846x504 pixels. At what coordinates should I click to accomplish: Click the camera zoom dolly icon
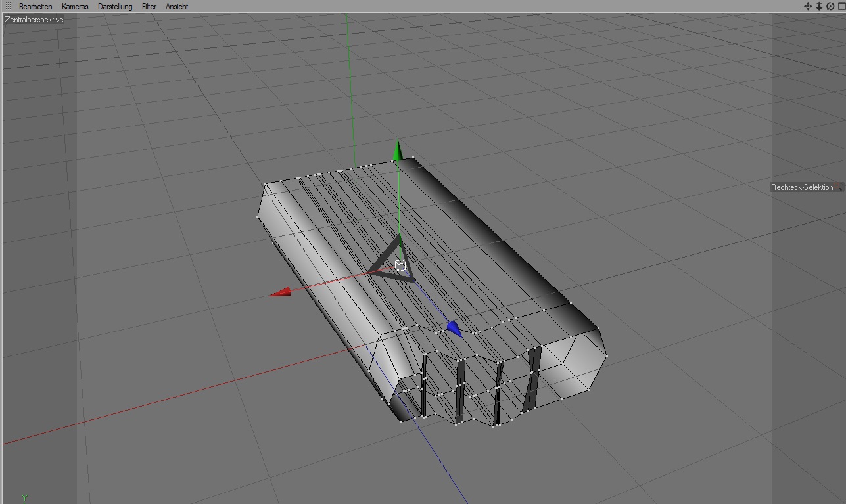pos(819,6)
